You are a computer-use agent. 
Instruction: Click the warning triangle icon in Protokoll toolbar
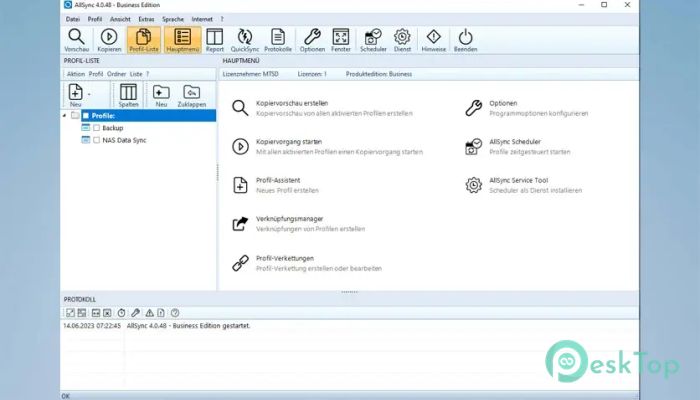[x=150, y=313]
